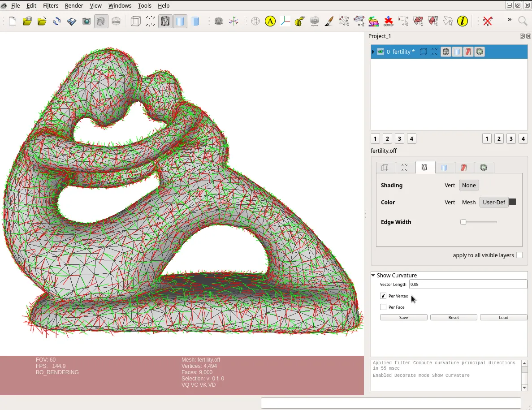Select Mesh color option
The width and height of the screenshot is (532, 410).
pos(469,202)
